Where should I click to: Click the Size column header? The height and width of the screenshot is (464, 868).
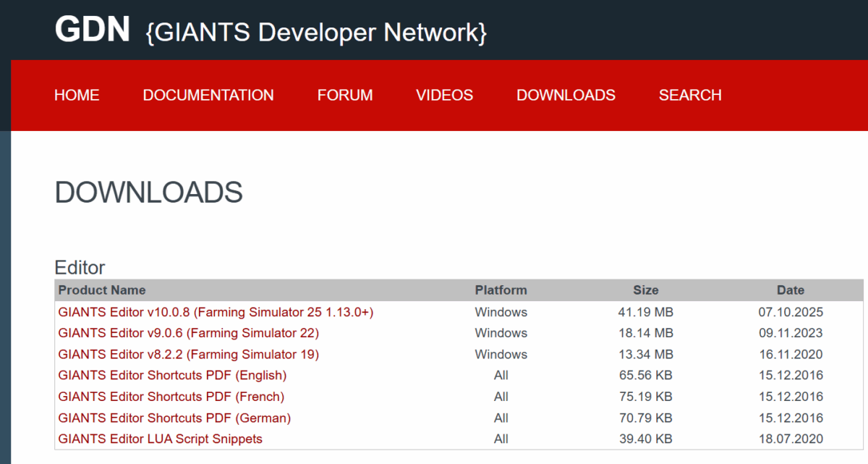coord(645,290)
